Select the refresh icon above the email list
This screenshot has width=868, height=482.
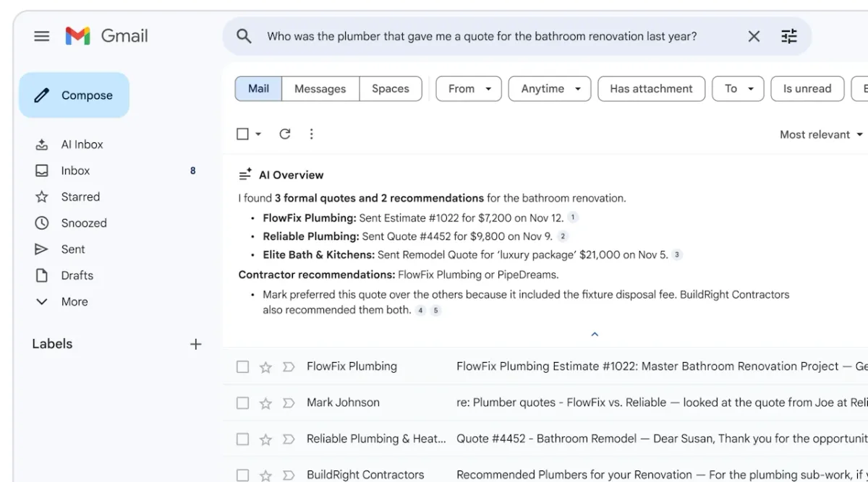[x=284, y=134]
